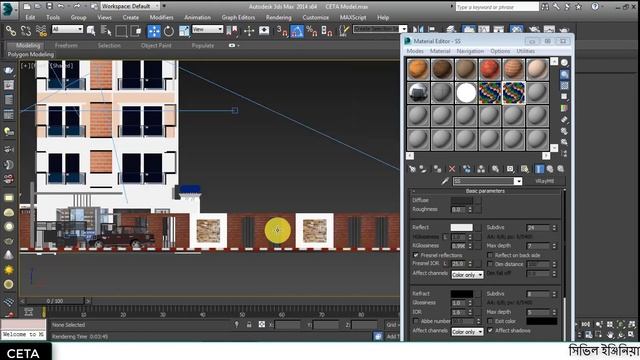Toggle L lock button beside Fresnel IOR

click(x=446, y=264)
